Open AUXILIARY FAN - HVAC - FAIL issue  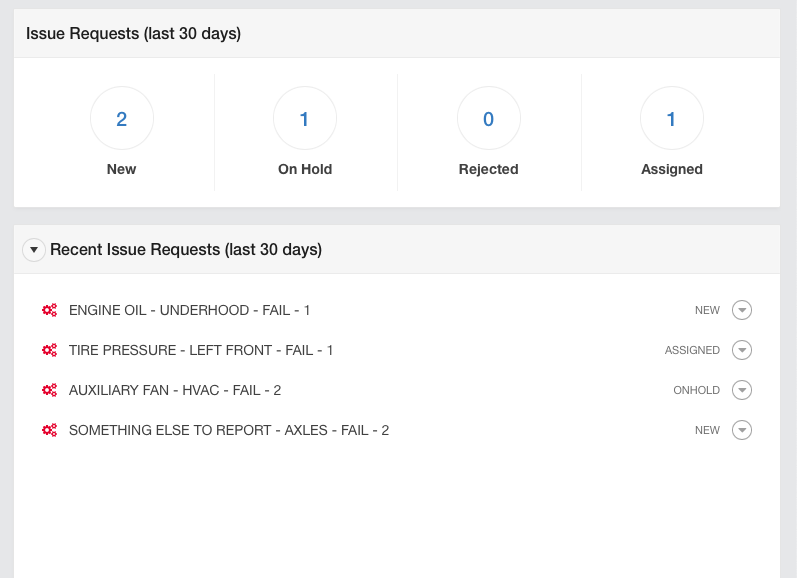(175, 390)
